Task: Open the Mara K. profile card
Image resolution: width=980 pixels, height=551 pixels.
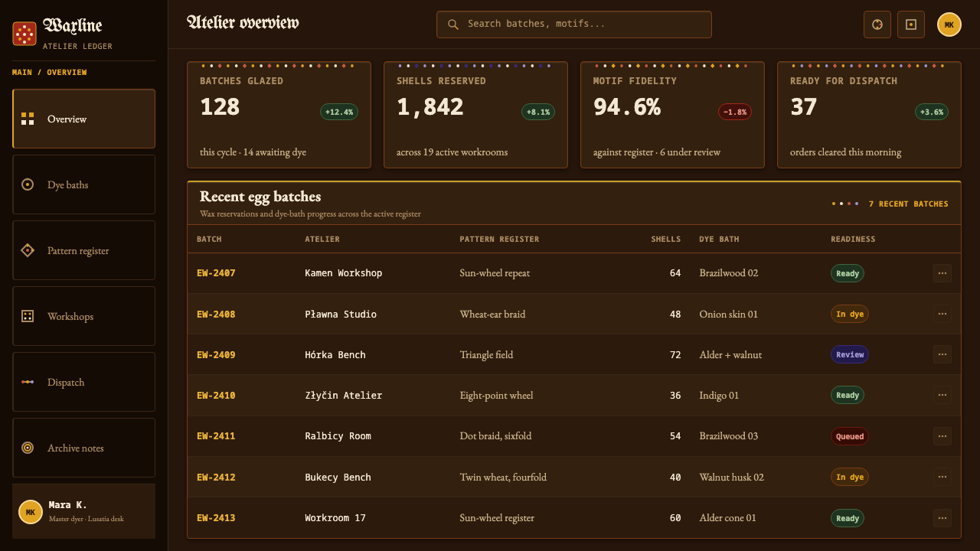Action: (83, 511)
